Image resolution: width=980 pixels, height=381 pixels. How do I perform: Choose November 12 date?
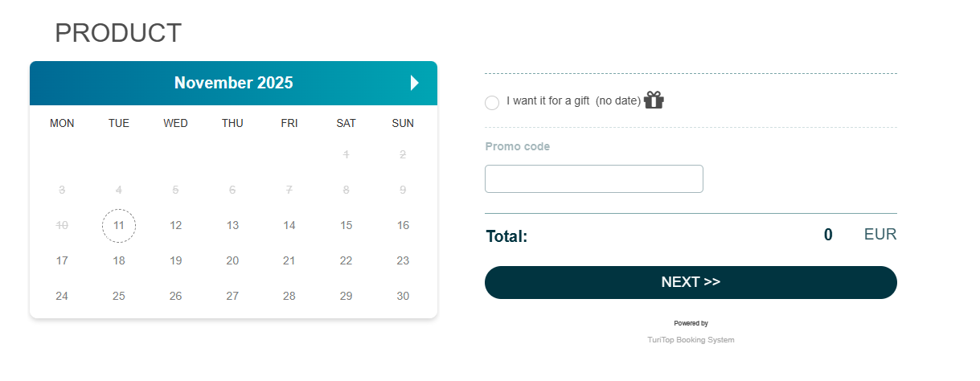(176, 225)
